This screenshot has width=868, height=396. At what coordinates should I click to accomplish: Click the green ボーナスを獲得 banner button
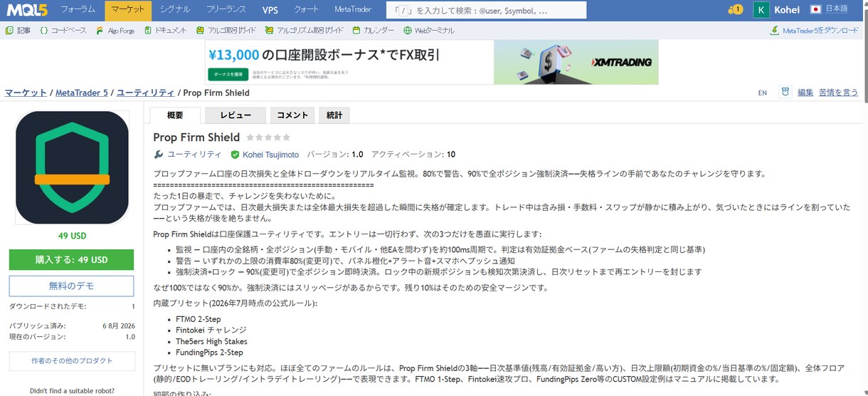(x=228, y=74)
